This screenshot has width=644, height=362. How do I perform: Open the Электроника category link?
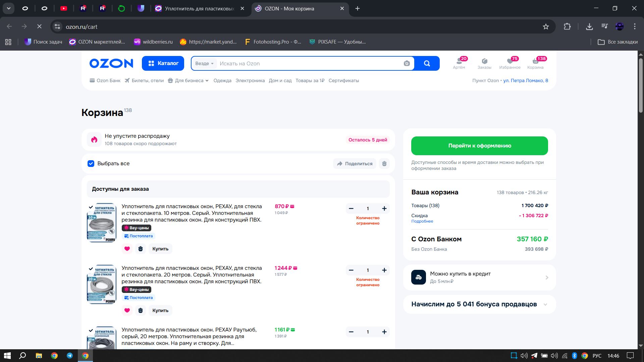point(250,80)
